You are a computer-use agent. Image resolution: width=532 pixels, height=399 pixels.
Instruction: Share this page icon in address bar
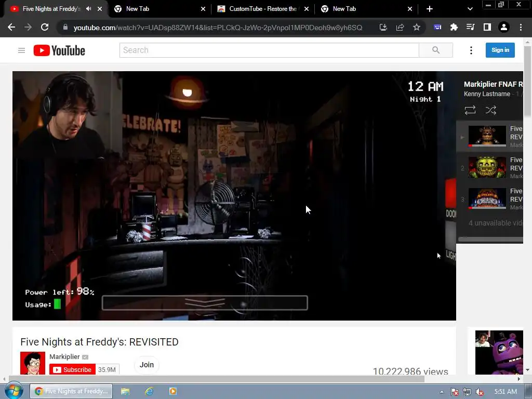[x=400, y=27]
